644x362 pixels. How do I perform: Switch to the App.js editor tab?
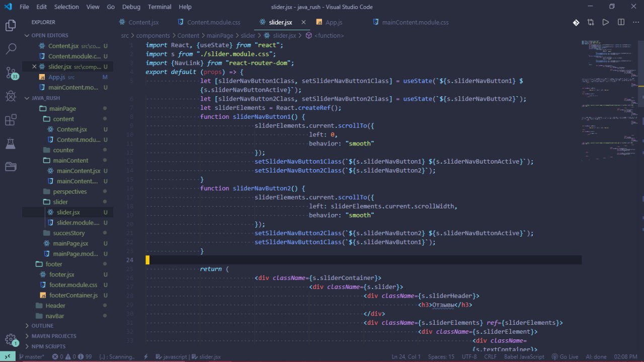(334, 23)
